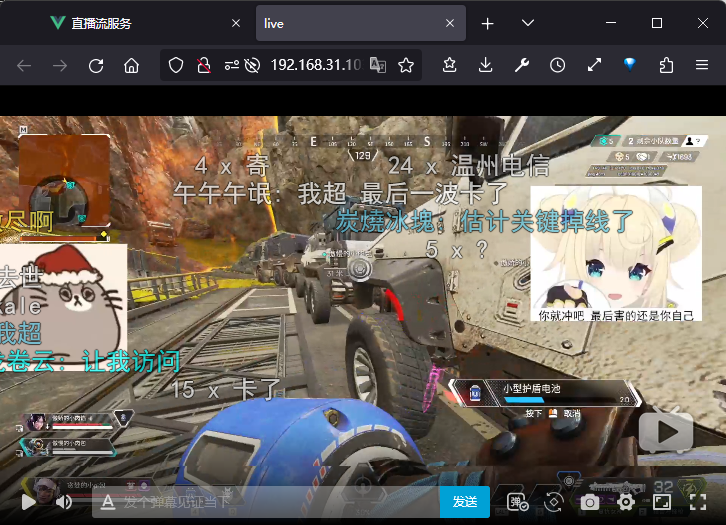Toggle web page fullscreen mode
Viewport: 726px width, 525px height.
[661, 501]
